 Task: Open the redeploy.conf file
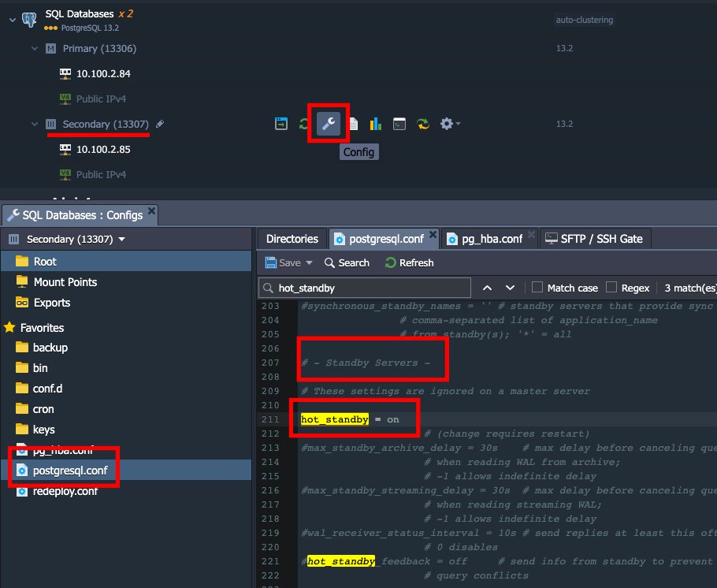(x=65, y=491)
